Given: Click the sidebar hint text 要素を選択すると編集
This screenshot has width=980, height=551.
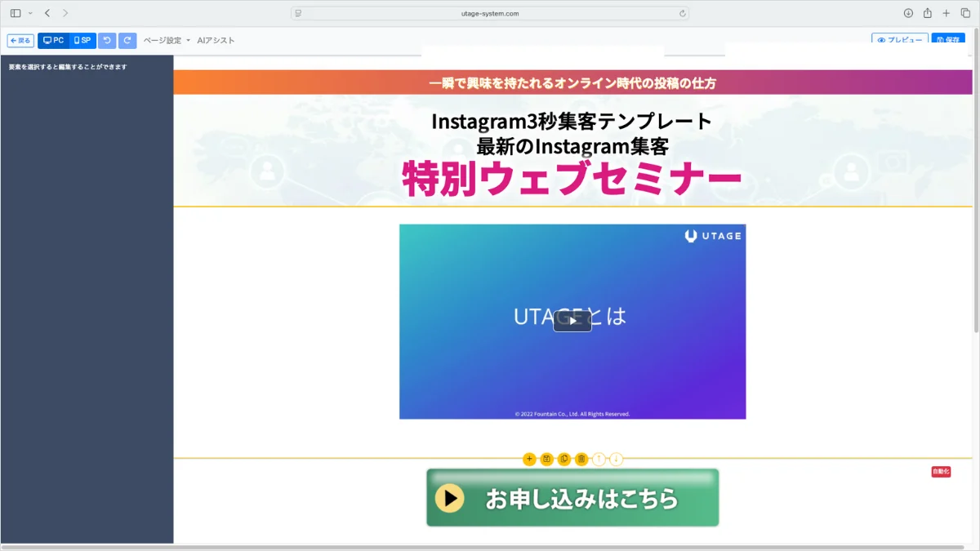Looking at the screenshot, I should (x=68, y=67).
